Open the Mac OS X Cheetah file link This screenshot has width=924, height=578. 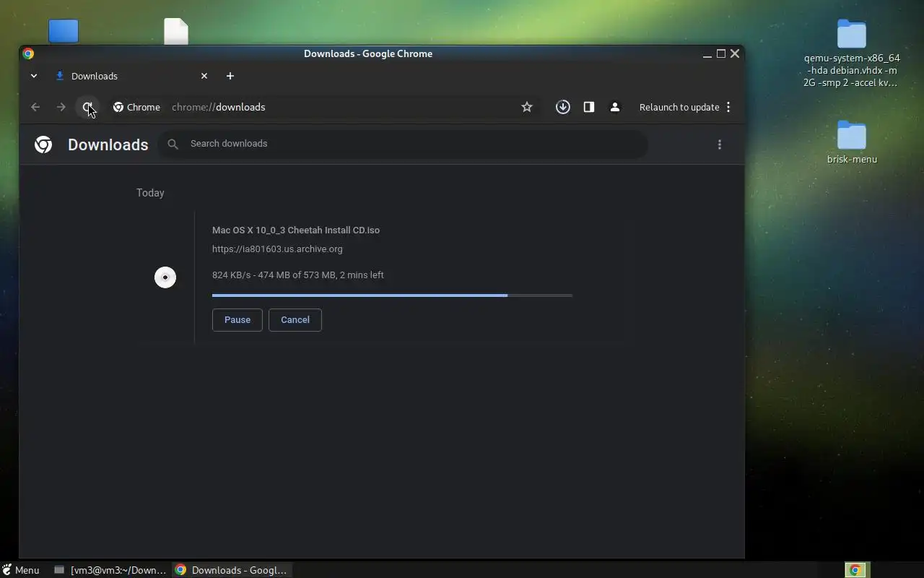pos(296,230)
